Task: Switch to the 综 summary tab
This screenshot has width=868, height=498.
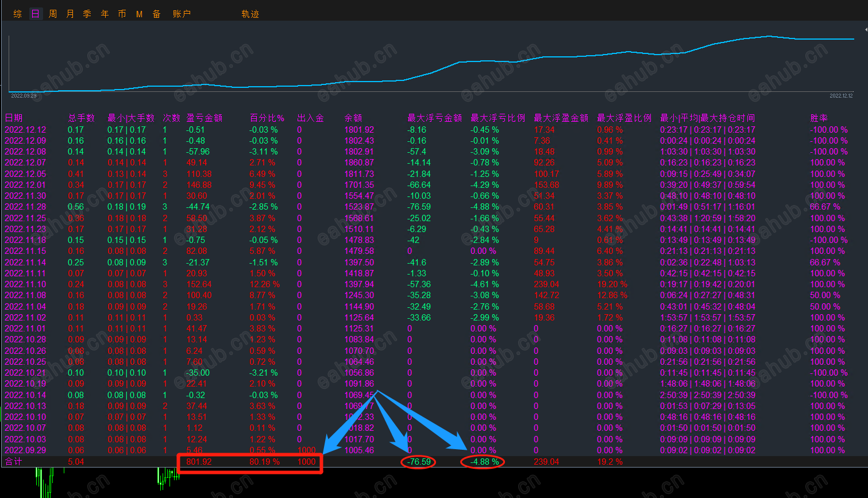Action: click(18, 14)
